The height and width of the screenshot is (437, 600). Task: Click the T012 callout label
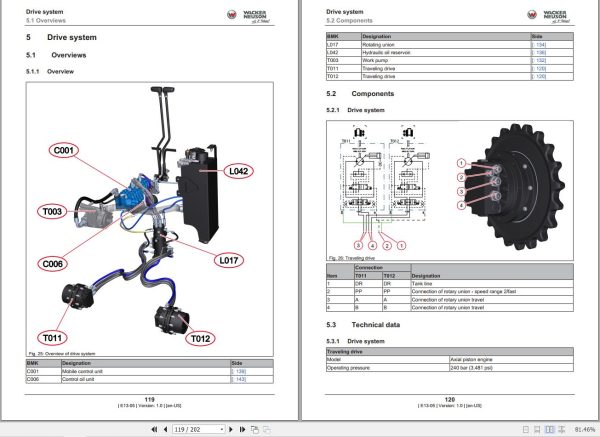(x=201, y=338)
